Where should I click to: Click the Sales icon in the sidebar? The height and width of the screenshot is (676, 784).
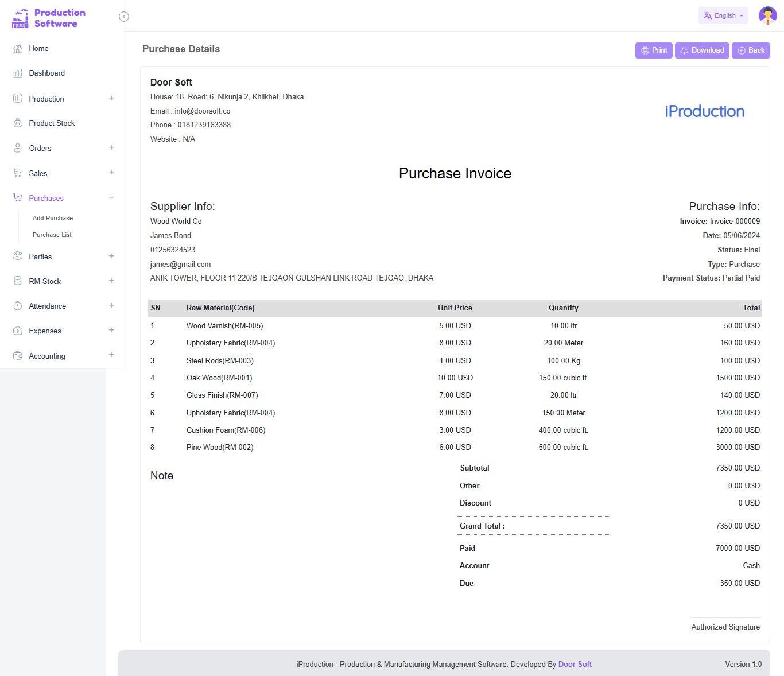[x=18, y=173]
